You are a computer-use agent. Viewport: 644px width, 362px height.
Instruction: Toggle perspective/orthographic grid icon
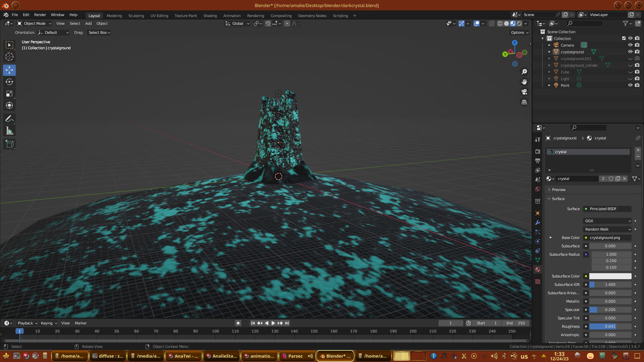point(524,102)
